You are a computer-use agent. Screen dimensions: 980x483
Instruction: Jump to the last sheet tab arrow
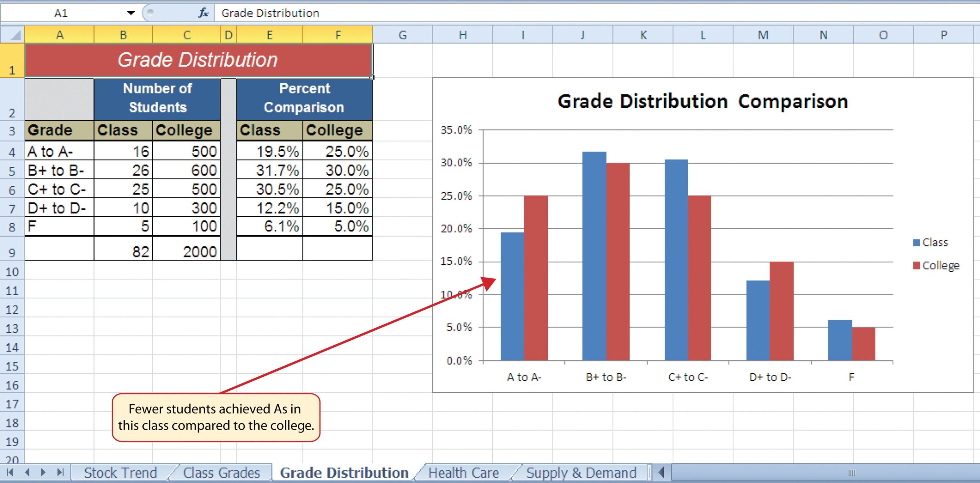pos(60,472)
